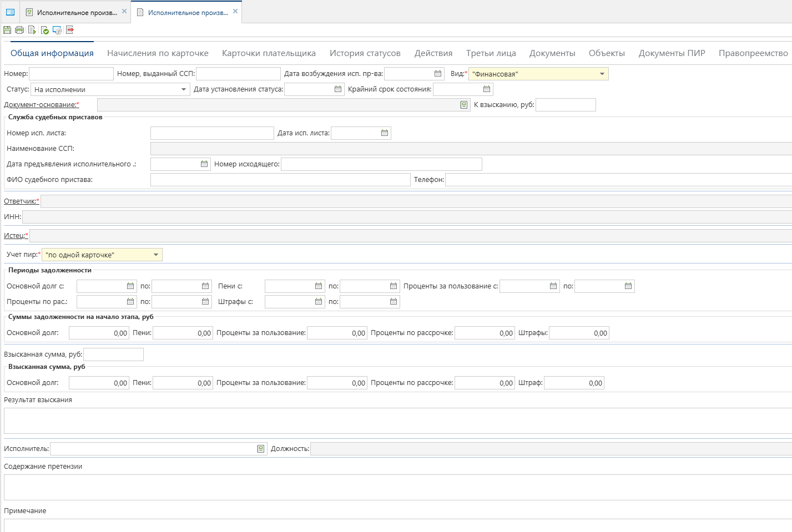Open calendar for Основной долг с
Screen dimensions: 792x532
(130, 286)
